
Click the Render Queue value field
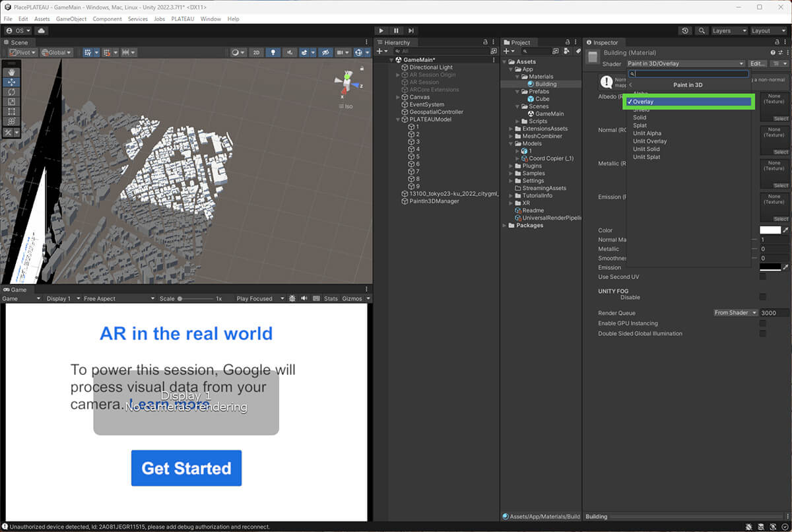(774, 313)
